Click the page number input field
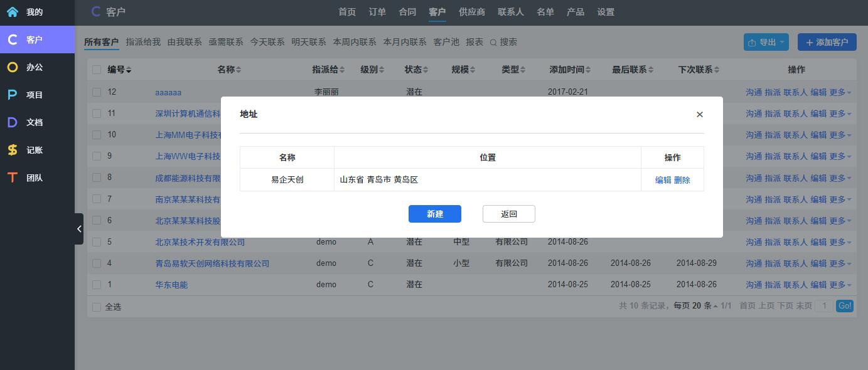The image size is (868, 370). coord(823,306)
